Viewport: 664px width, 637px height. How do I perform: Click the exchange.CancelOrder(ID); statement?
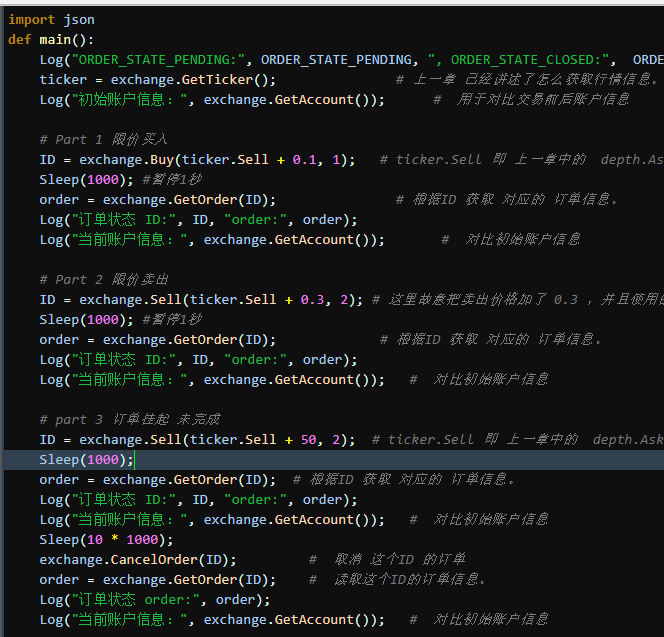point(138,559)
